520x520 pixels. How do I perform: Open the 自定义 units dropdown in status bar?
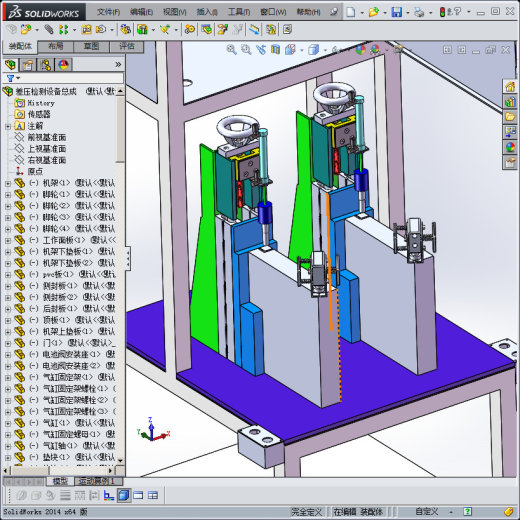[x=451, y=512]
